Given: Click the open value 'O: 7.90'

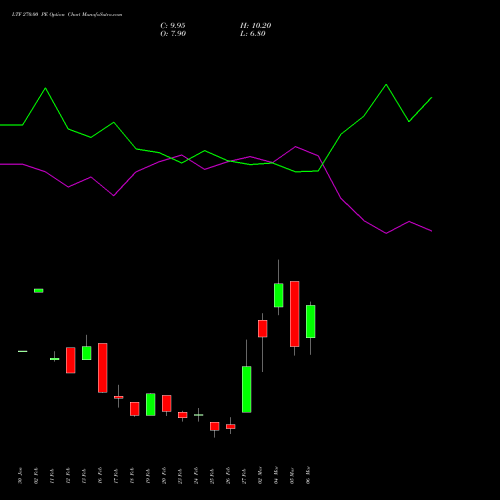Looking at the screenshot, I should point(173,34).
